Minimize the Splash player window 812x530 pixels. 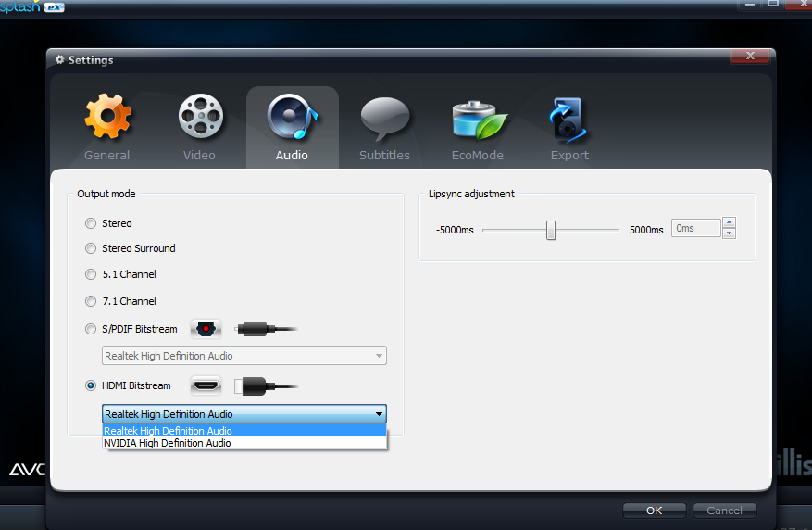pos(749,4)
